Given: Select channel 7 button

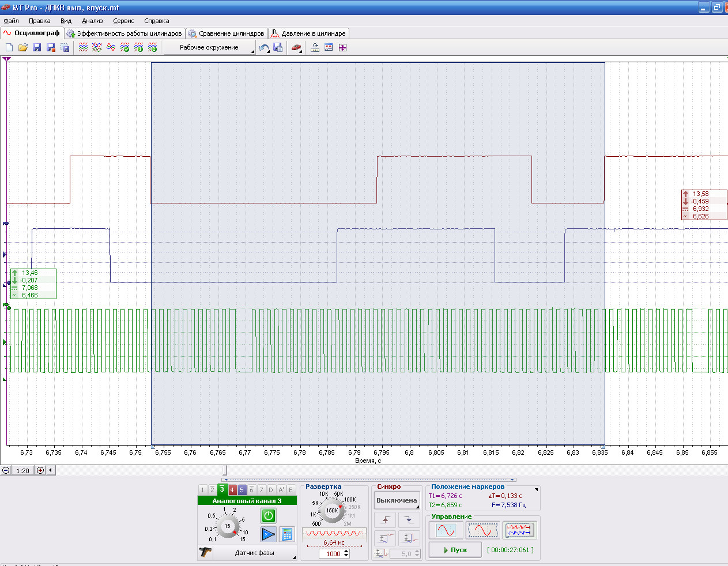Looking at the screenshot, I should pos(261,490).
